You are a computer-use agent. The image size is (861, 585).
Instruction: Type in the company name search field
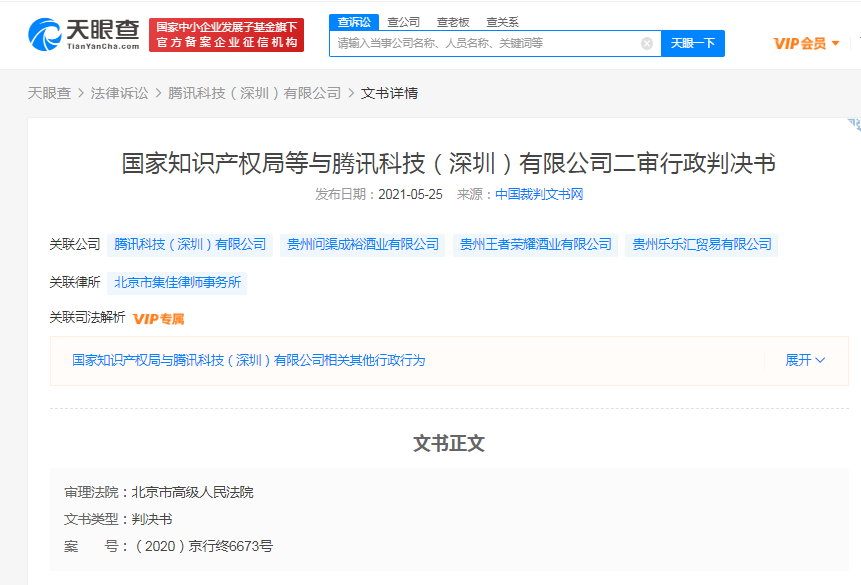click(x=485, y=43)
